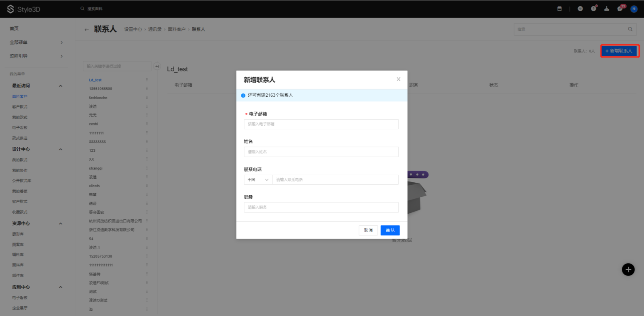Open the help question mark icon

[593, 9]
